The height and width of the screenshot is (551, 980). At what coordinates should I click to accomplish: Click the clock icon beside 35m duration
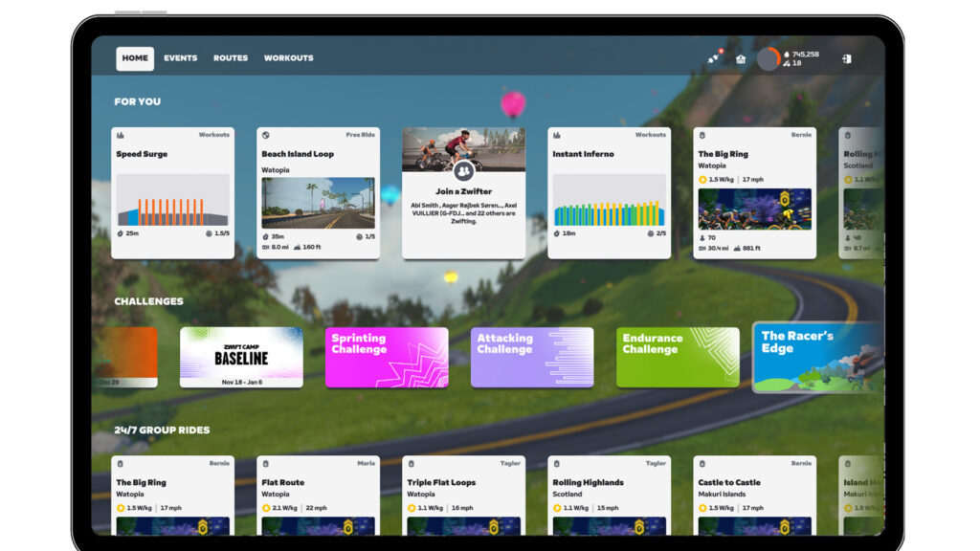click(x=266, y=237)
